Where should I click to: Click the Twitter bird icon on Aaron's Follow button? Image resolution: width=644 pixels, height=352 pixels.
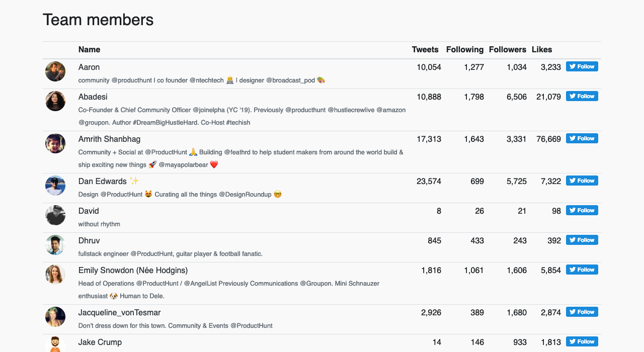[572, 66]
